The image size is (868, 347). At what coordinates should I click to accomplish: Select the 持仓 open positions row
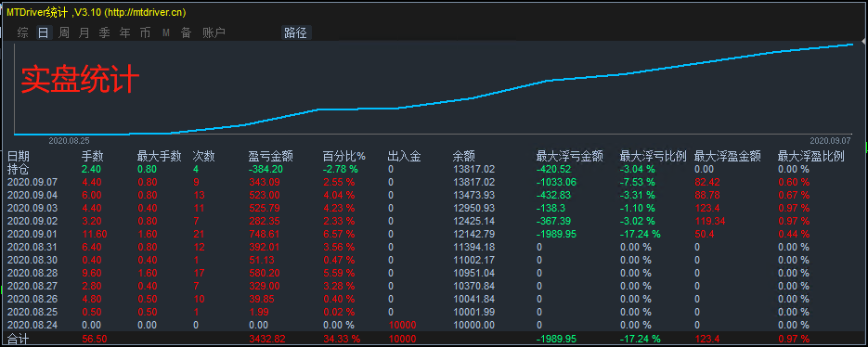434,169
